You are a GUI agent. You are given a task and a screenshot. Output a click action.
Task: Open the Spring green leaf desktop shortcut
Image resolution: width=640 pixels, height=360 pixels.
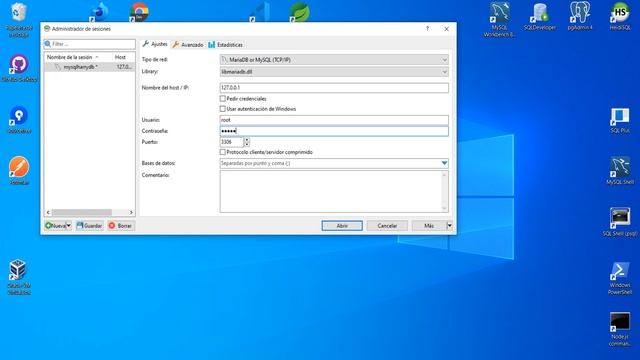300,12
